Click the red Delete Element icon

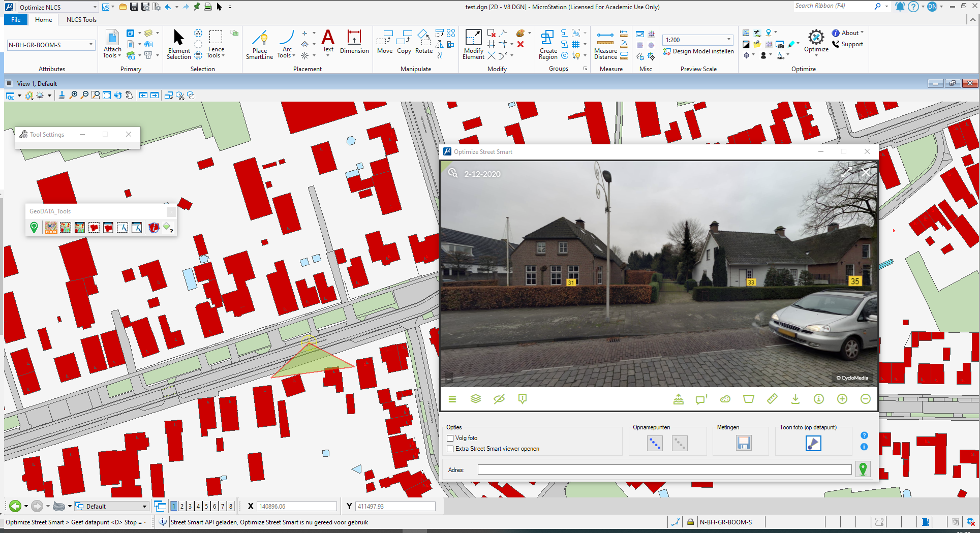point(520,44)
